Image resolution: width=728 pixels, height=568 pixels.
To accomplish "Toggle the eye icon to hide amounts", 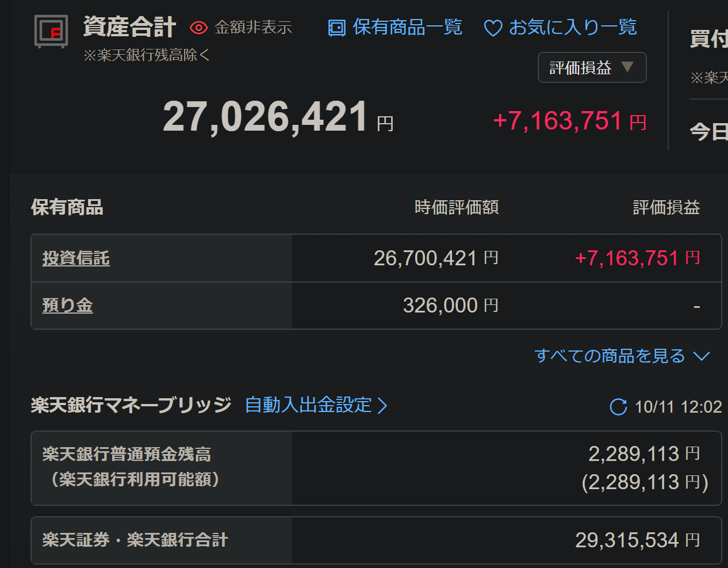I will pos(198,28).
